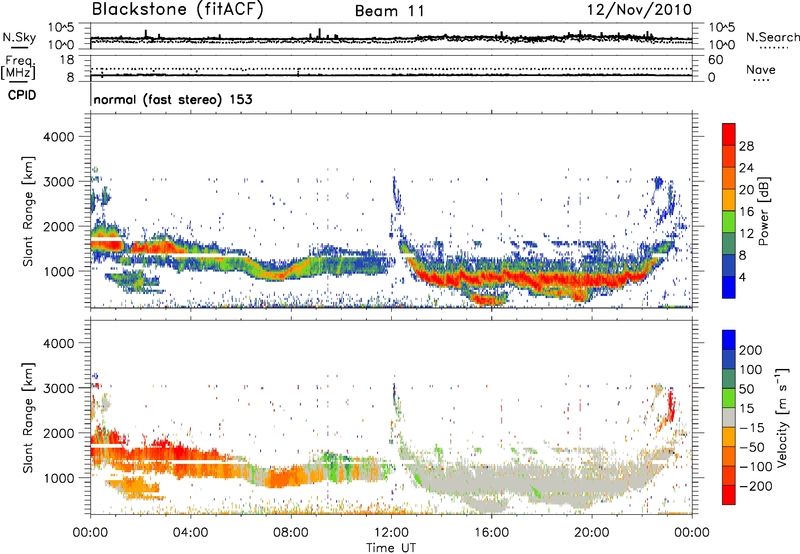Click the '08:00' time tick label
The height and width of the screenshot is (554, 800).
[290, 533]
